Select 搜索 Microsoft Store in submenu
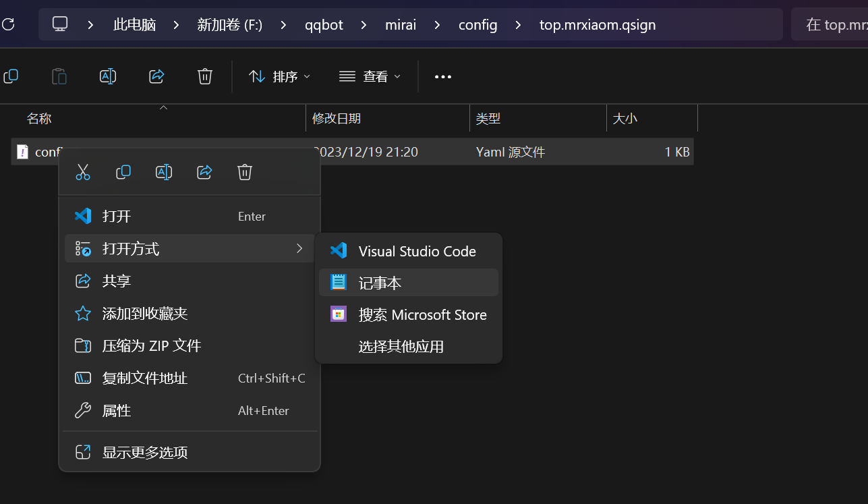The width and height of the screenshot is (868, 504). point(409,314)
